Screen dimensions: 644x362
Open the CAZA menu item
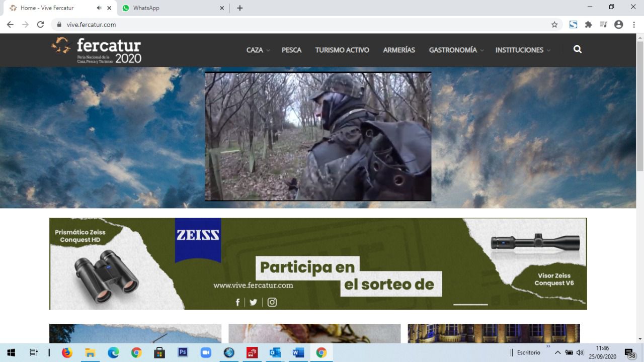255,50
